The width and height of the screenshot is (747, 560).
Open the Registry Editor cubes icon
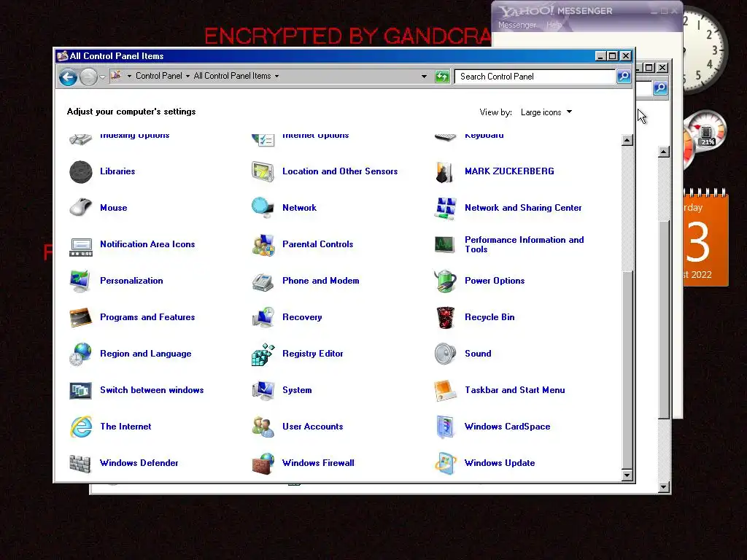click(x=263, y=355)
